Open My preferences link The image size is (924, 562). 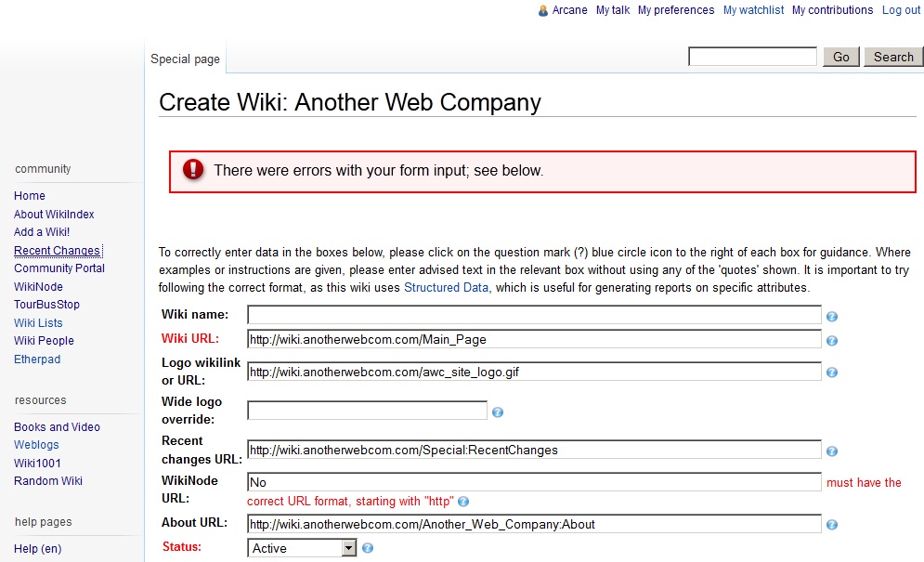(676, 10)
